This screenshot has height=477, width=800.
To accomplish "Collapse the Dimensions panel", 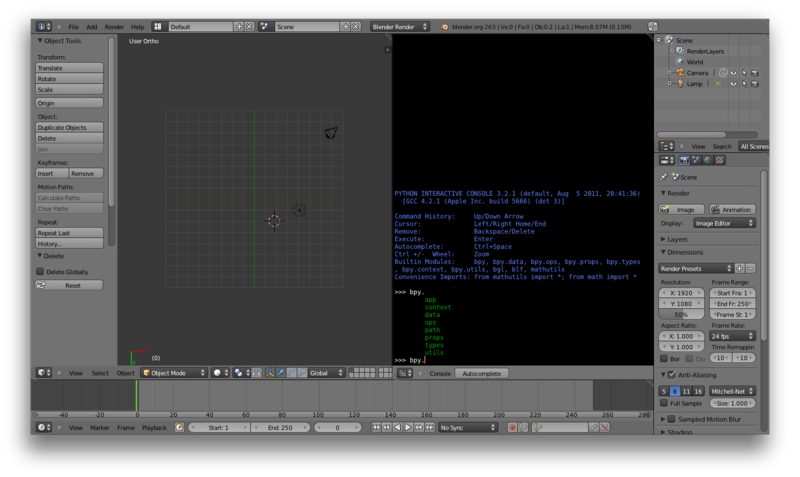I will click(x=663, y=253).
